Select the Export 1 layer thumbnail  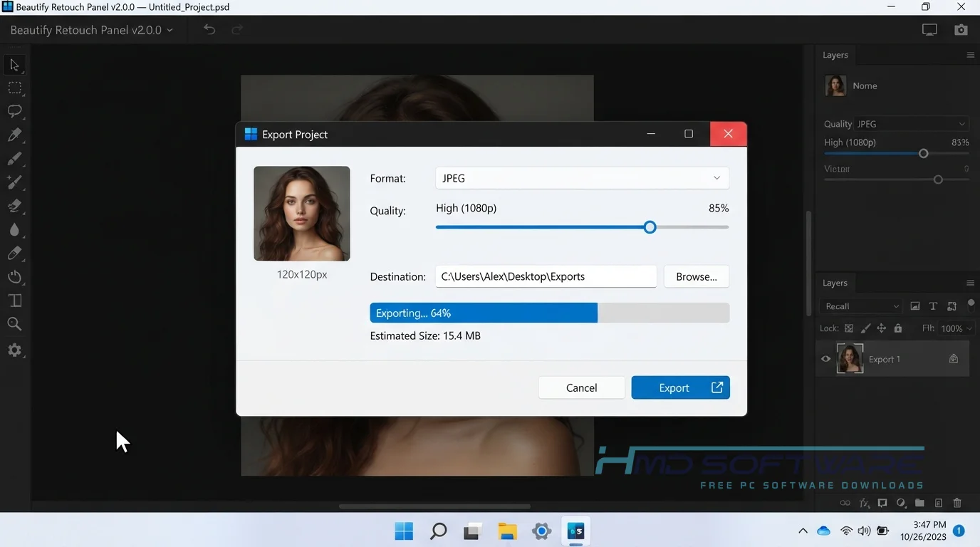coord(850,359)
